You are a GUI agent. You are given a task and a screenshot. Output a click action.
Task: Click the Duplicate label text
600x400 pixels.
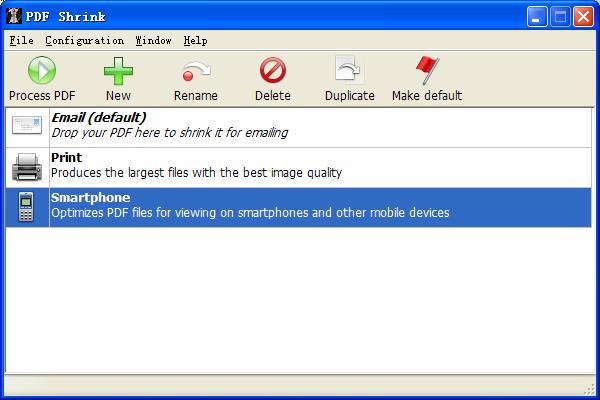tap(350, 96)
